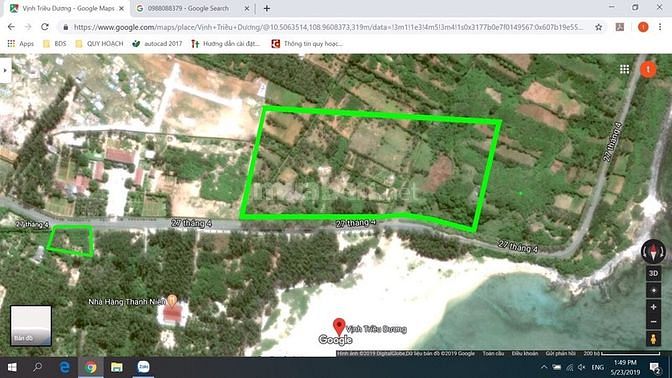672x378 pixels.
Task: Rotate map using the compass control
Action: (653, 252)
